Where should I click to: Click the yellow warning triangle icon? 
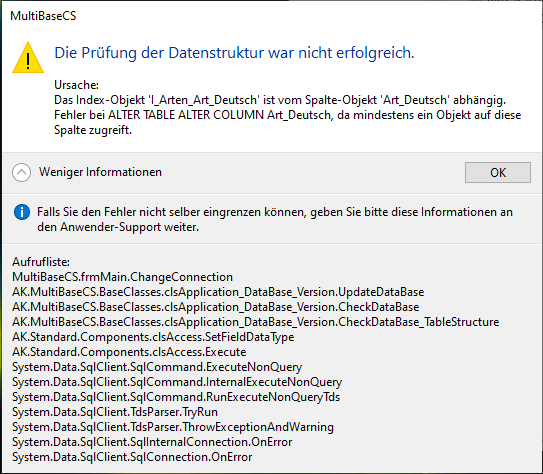(28, 58)
